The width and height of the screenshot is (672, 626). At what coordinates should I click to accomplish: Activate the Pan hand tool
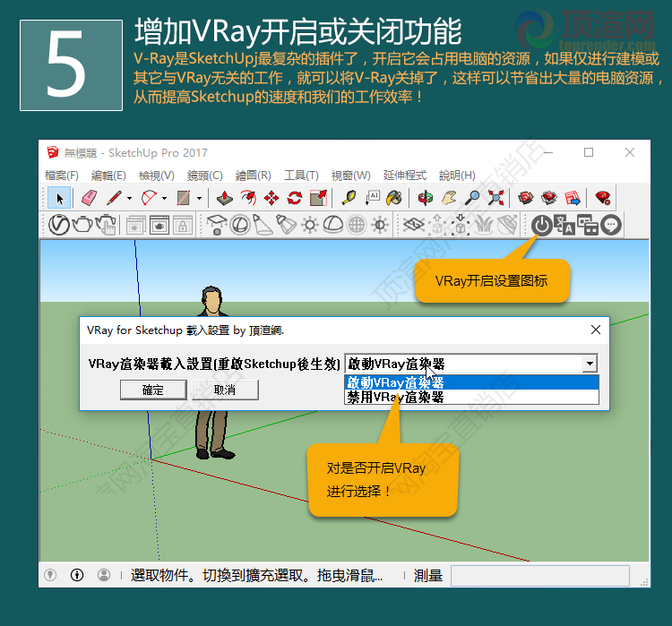449,199
